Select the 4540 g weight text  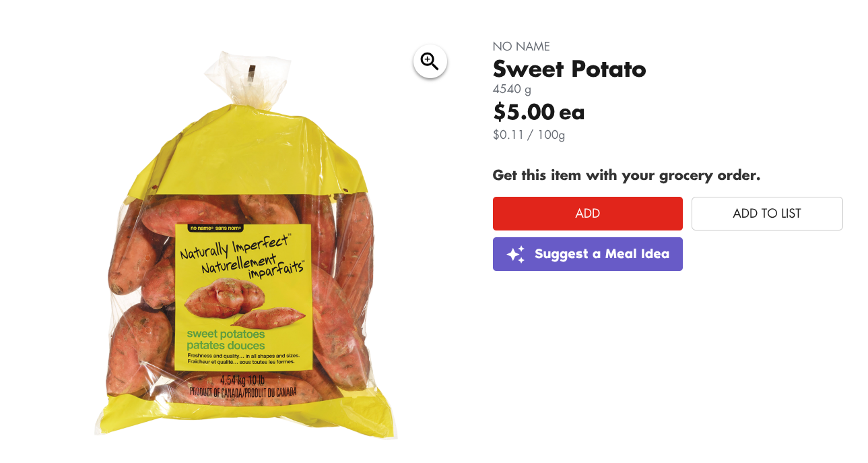point(512,89)
